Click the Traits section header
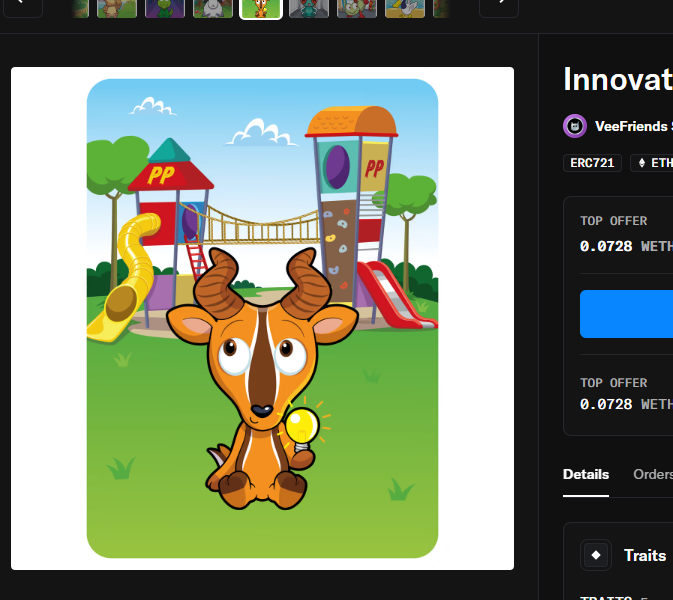Screen dimensions: 673x600 (645, 555)
